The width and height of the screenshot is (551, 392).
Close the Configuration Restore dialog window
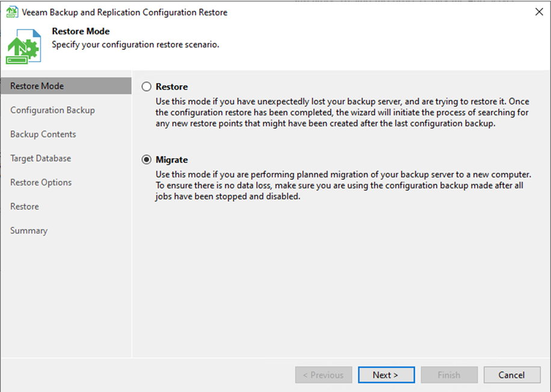(539, 12)
